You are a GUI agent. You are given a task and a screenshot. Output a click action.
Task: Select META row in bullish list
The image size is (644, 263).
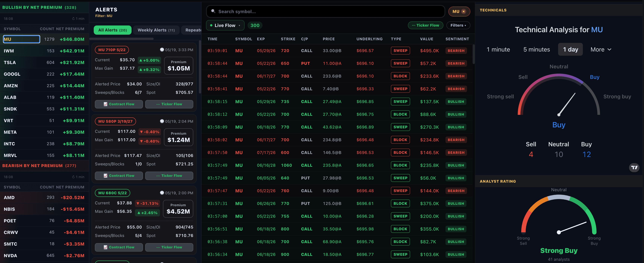coord(44,132)
